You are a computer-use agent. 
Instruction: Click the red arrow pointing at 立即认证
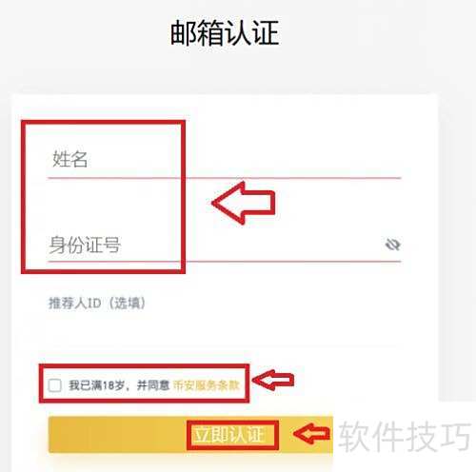click(x=311, y=434)
